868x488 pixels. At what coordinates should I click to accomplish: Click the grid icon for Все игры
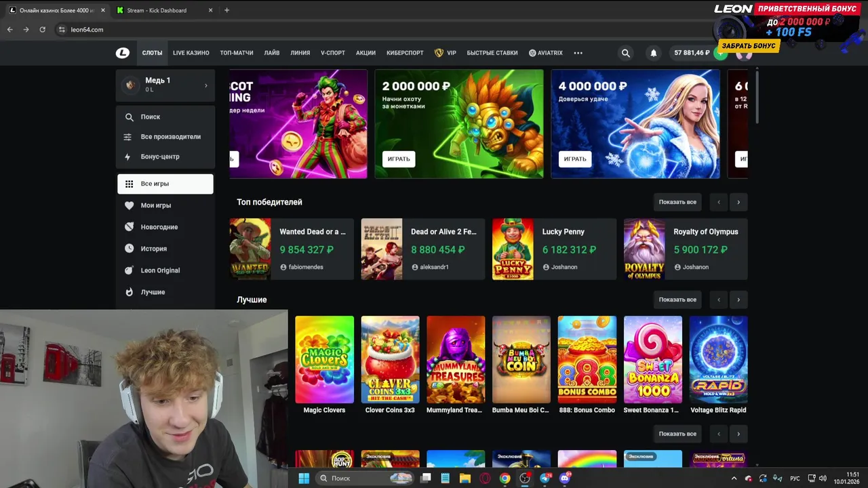click(x=129, y=184)
